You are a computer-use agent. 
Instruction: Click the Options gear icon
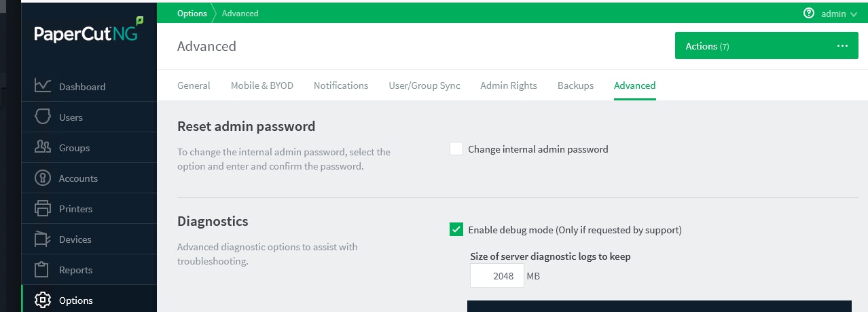tap(43, 300)
